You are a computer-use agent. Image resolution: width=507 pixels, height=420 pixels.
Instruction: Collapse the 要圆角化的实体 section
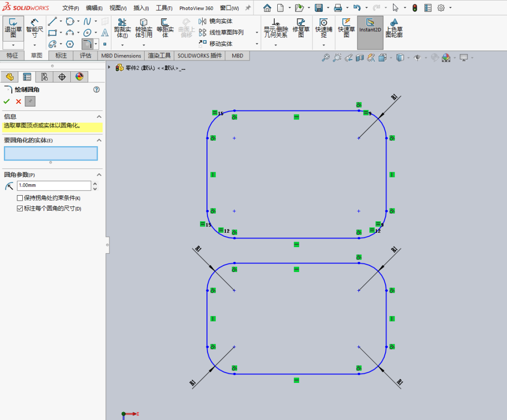click(x=99, y=141)
